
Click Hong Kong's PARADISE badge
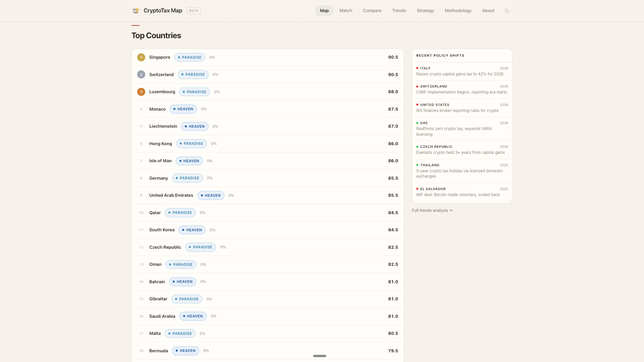191,143
